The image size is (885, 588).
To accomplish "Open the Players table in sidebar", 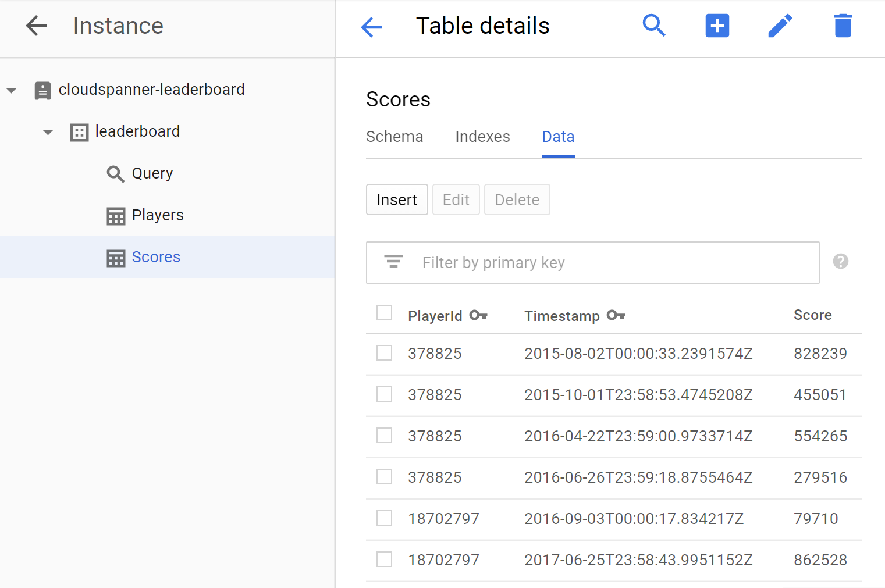I will (157, 215).
